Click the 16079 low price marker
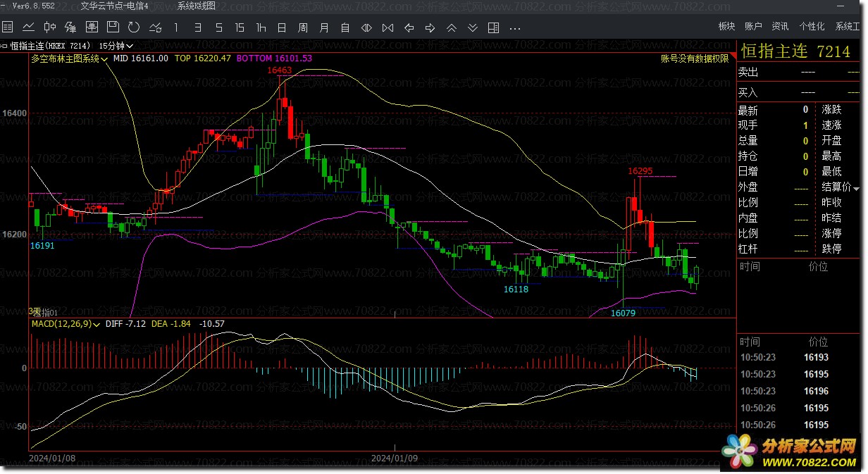 623,313
